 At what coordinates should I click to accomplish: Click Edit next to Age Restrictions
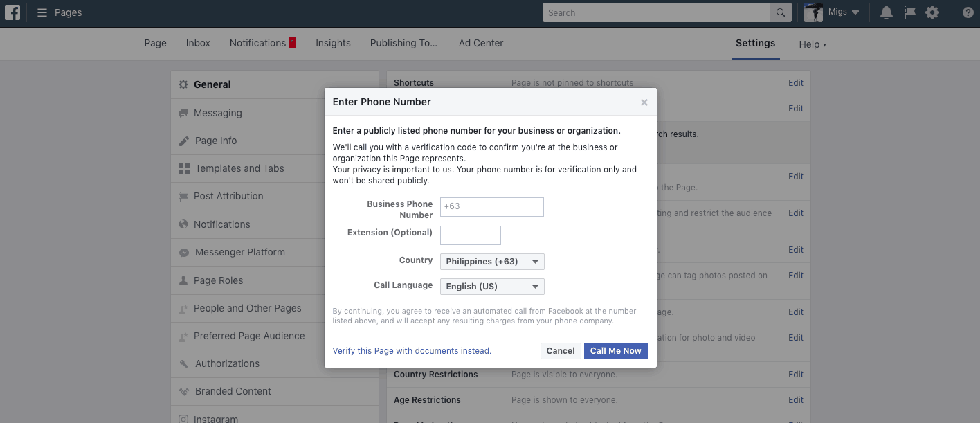[795, 399]
